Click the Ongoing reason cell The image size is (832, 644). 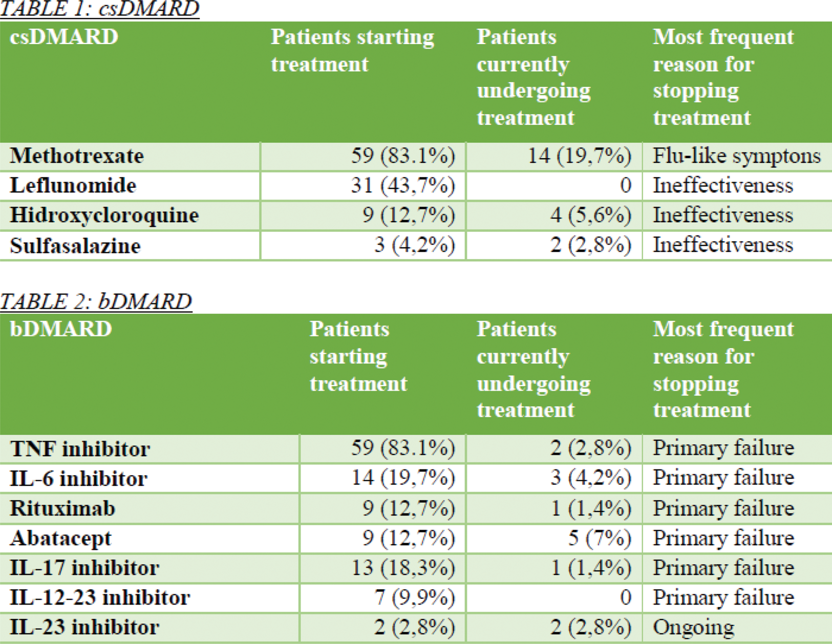click(x=693, y=627)
